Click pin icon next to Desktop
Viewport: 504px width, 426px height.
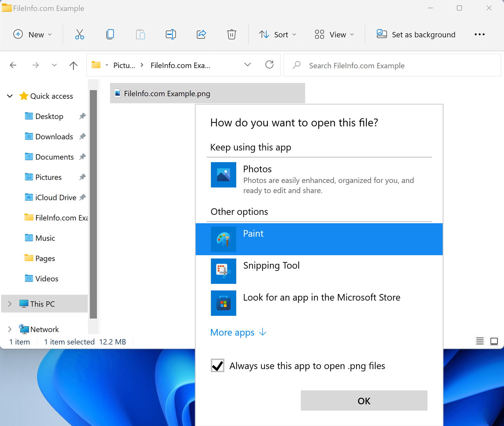click(83, 116)
